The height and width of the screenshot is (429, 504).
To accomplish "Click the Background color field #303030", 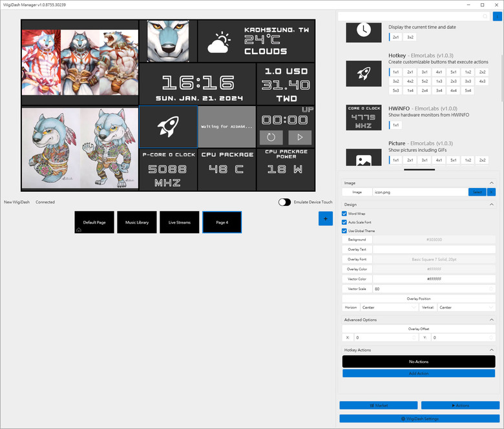I will point(434,240).
